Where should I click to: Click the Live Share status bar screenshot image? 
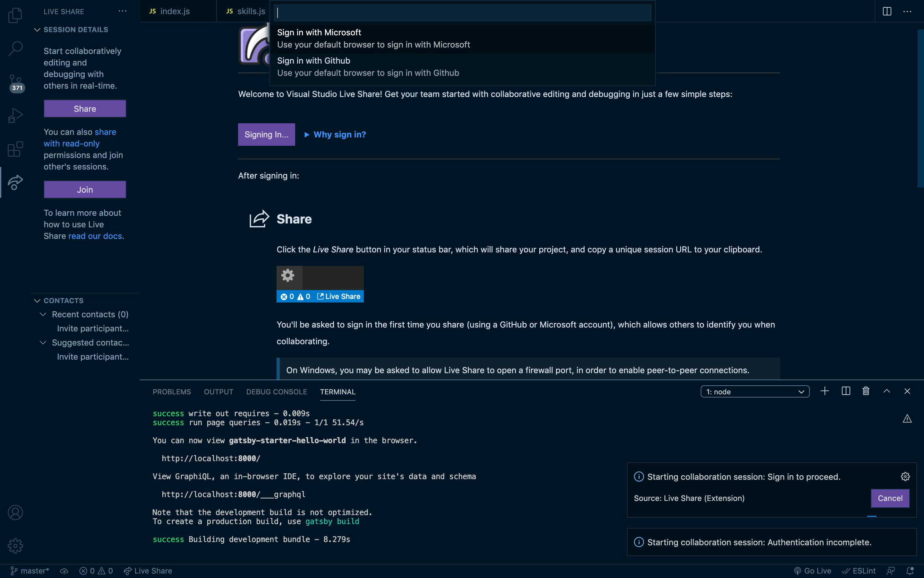[320, 284]
